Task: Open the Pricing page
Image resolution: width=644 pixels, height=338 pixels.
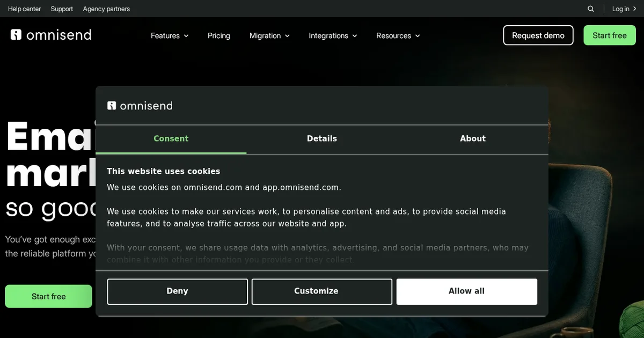Action: (219, 35)
